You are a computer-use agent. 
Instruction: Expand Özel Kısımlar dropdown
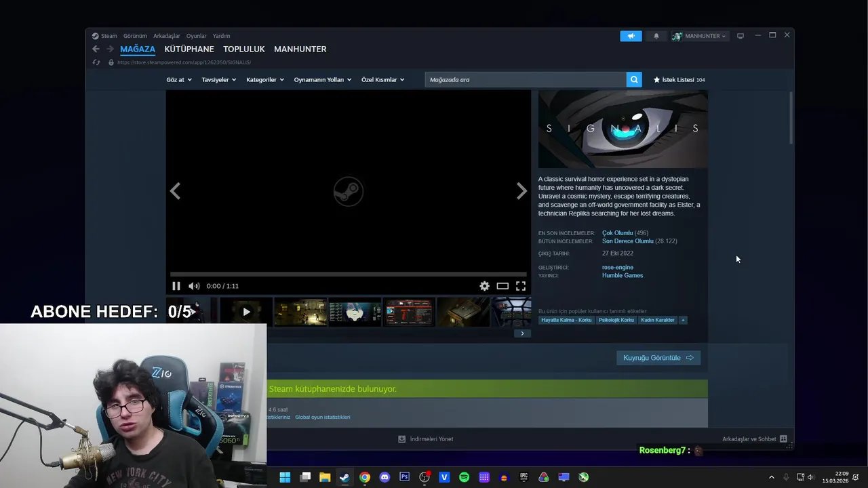click(383, 79)
